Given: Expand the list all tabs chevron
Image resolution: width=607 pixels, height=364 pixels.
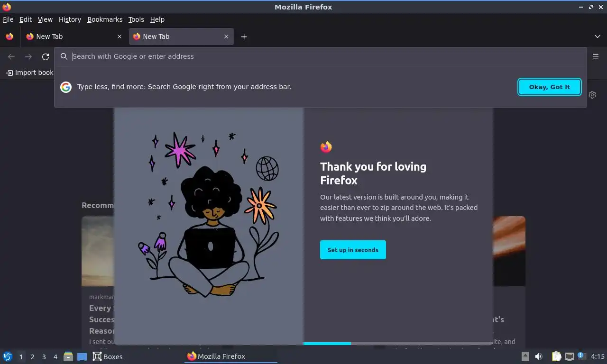Looking at the screenshot, I should pyautogui.click(x=598, y=36).
